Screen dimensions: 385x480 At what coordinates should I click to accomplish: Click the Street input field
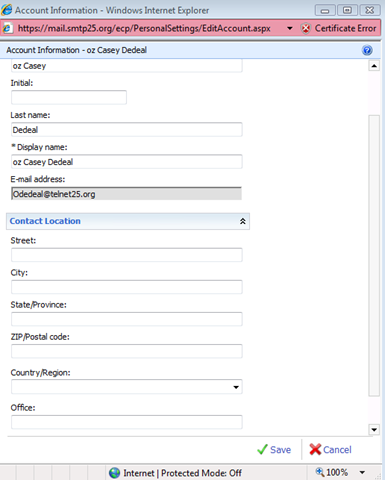127,255
